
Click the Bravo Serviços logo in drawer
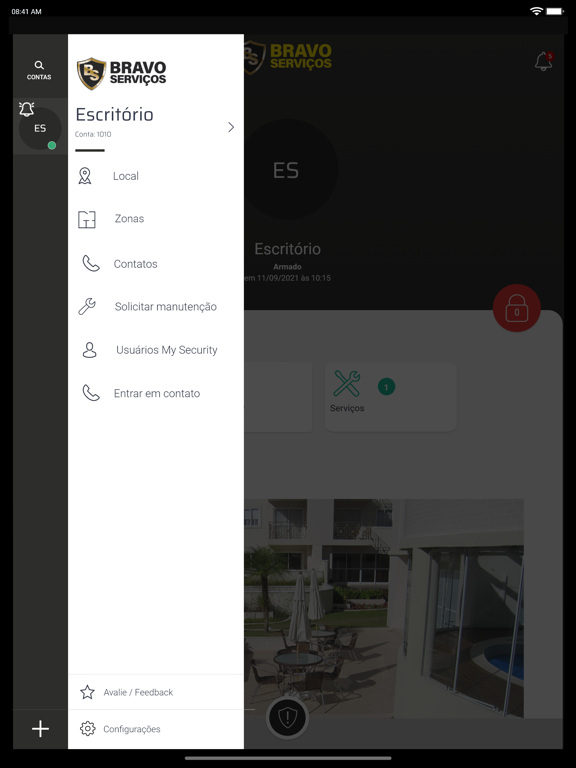point(121,73)
